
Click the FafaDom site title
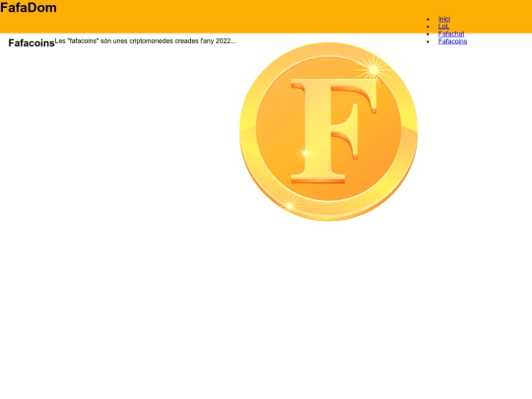tap(29, 8)
